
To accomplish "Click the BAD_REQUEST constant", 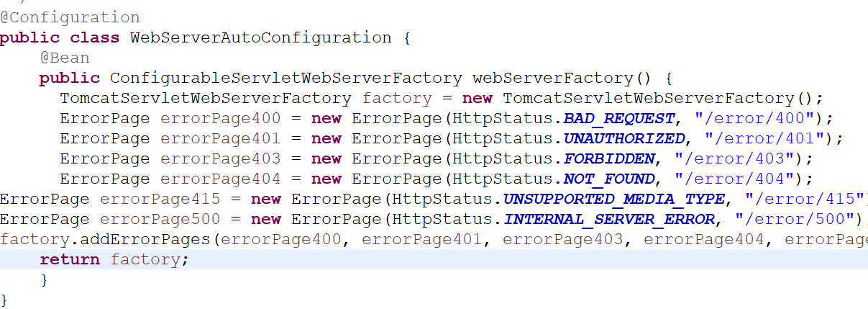I will click(619, 118).
